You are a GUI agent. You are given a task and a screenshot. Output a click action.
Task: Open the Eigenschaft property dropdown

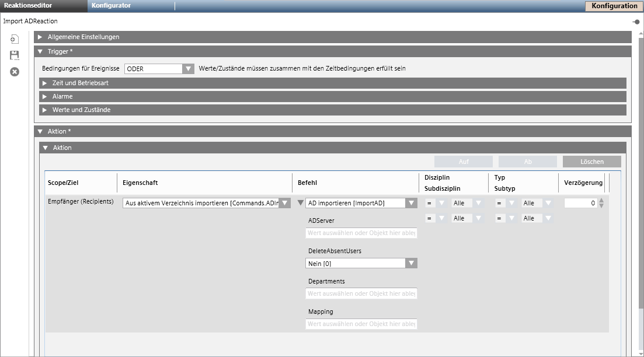[285, 203]
